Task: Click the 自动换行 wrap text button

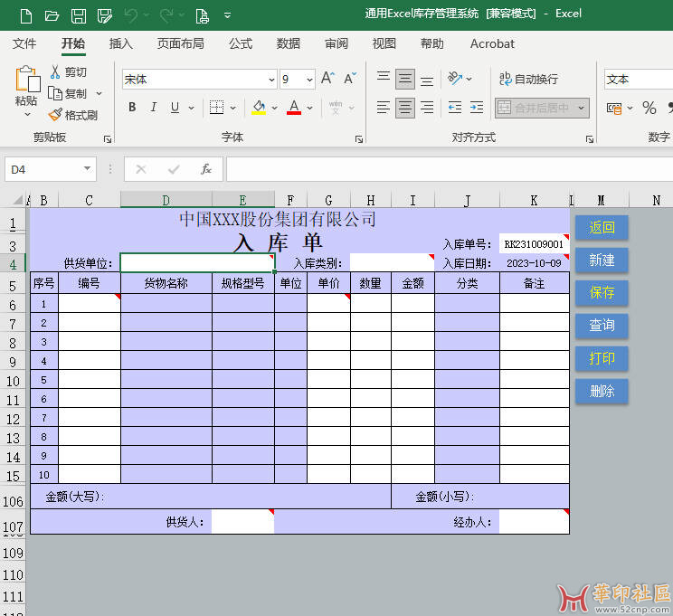Action: (528, 79)
